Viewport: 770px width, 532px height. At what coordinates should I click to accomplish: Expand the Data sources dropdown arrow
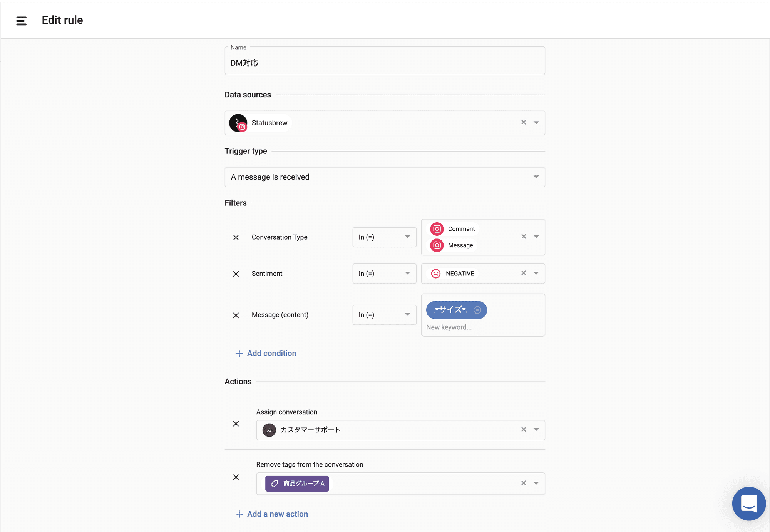click(x=536, y=123)
